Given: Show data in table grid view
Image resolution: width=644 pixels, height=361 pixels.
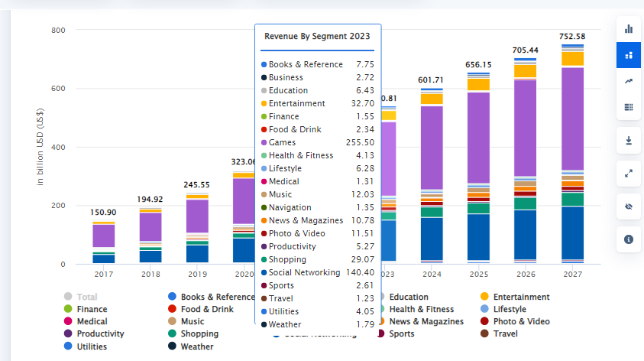Looking at the screenshot, I should pyautogui.click(x=629, y=107).
